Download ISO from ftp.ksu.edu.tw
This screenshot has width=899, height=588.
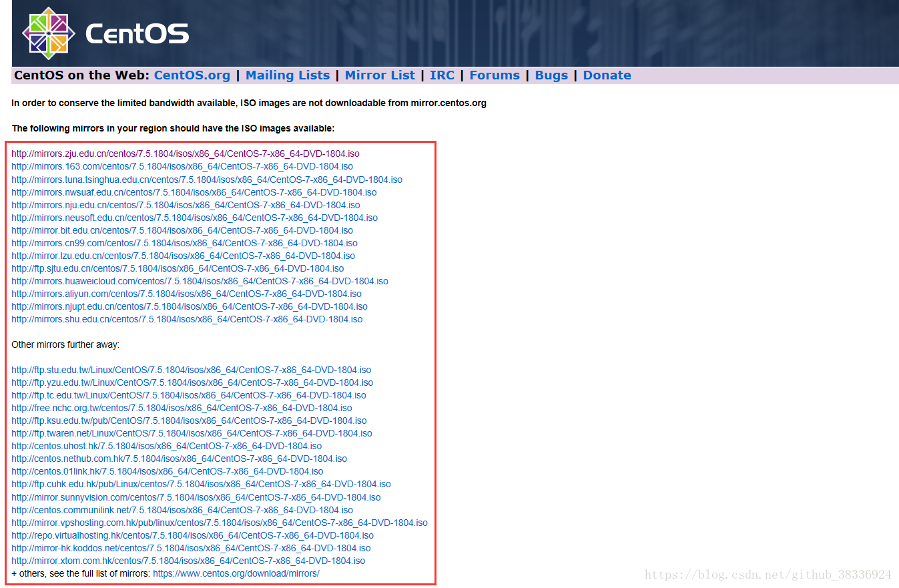(x=189, y=420)
